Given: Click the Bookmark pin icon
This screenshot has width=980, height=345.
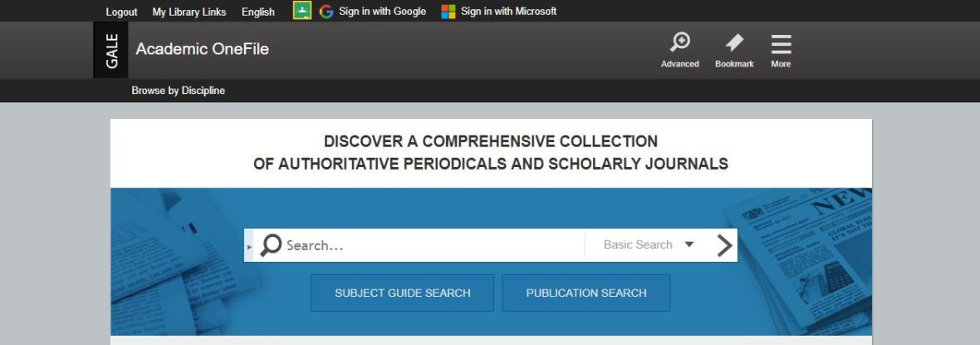Looking at the screenshot, I should [x=734, y=43].
